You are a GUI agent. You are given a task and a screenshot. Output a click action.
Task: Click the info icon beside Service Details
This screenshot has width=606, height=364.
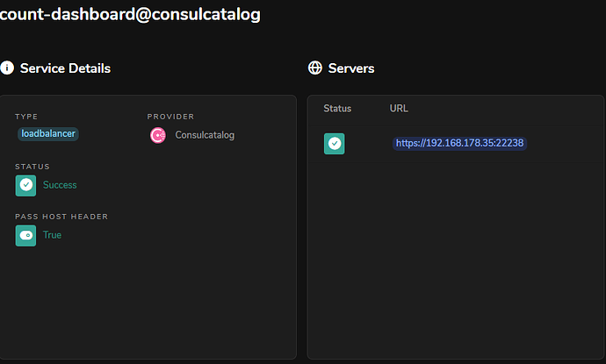[x=8, y=68]
